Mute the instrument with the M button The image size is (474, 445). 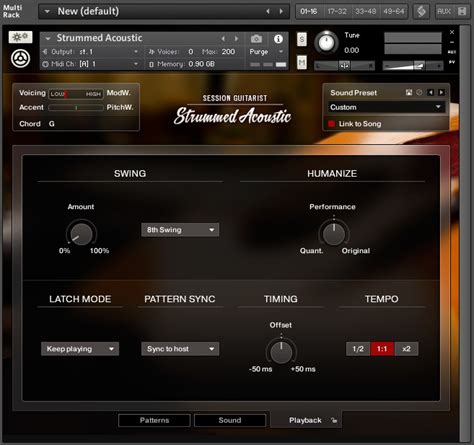302,62
